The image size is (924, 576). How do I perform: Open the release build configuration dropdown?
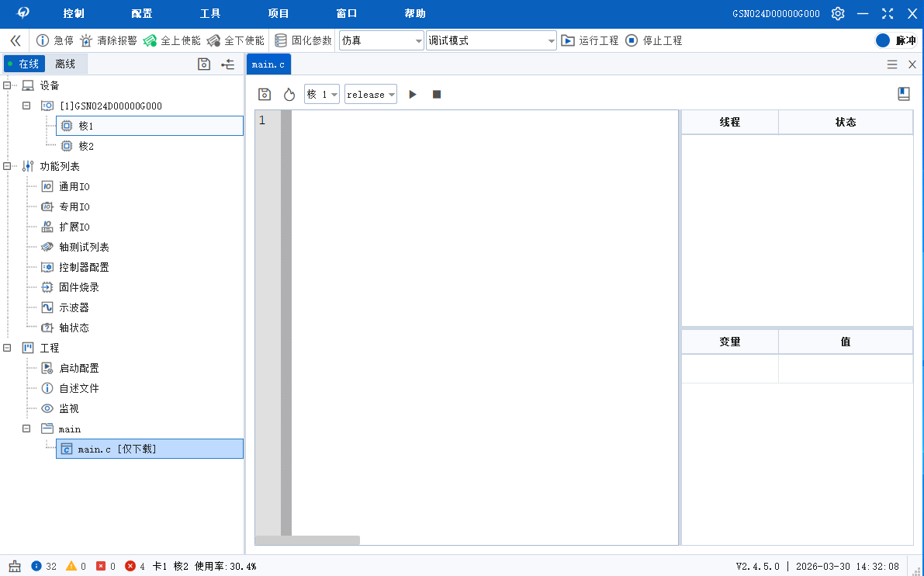click(371, 94)
